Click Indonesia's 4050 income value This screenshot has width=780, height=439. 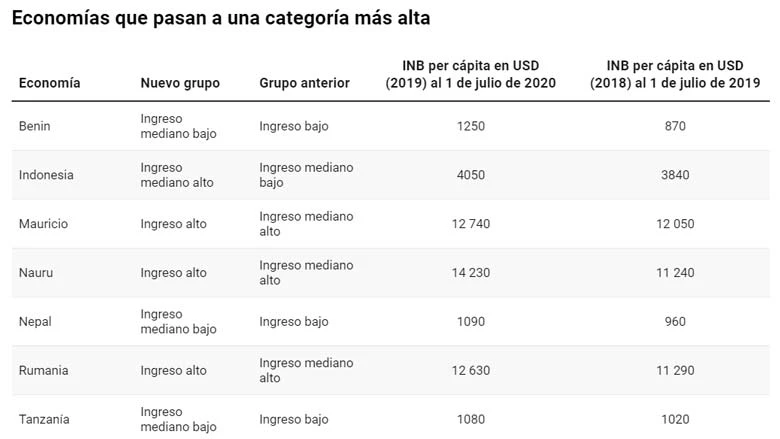coord(470,175)
